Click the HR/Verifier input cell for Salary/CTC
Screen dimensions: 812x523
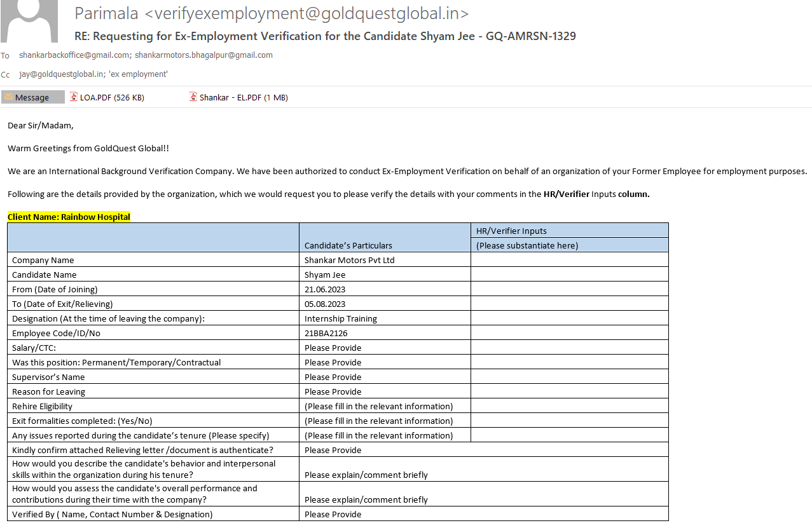[569, 348]
